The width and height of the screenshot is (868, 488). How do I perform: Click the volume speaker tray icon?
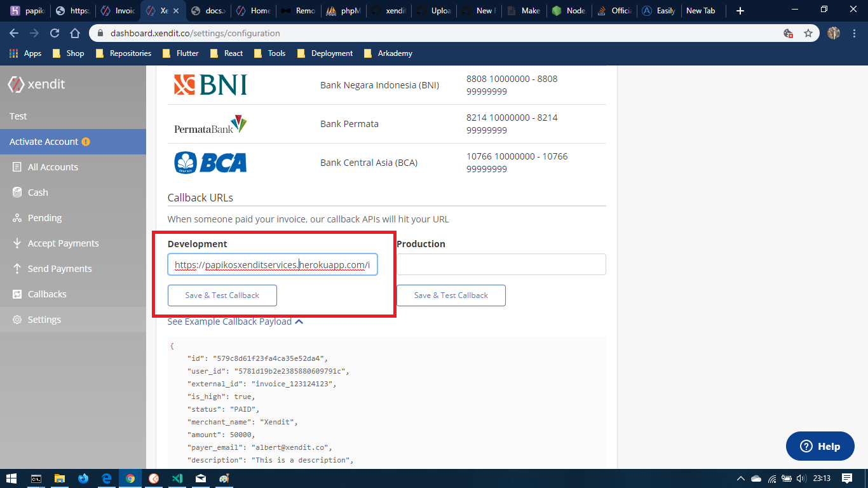801,478
